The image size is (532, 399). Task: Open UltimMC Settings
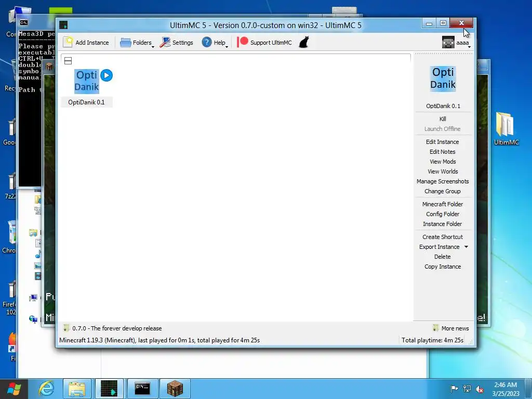tap(177, 43)
